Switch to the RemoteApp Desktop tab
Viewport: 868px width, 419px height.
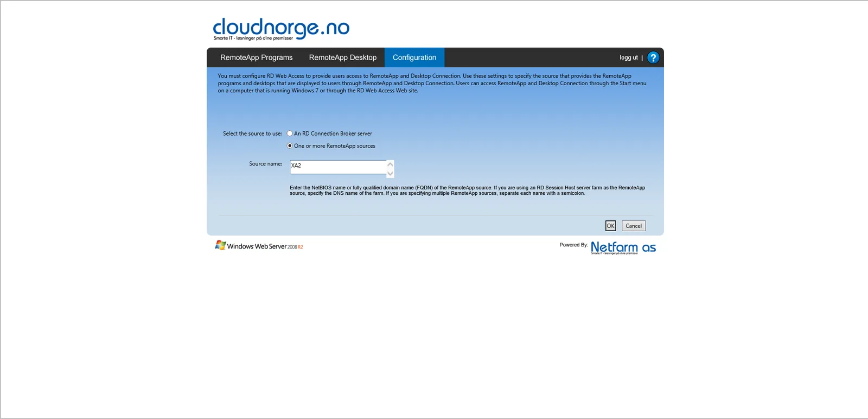[343, 58]
